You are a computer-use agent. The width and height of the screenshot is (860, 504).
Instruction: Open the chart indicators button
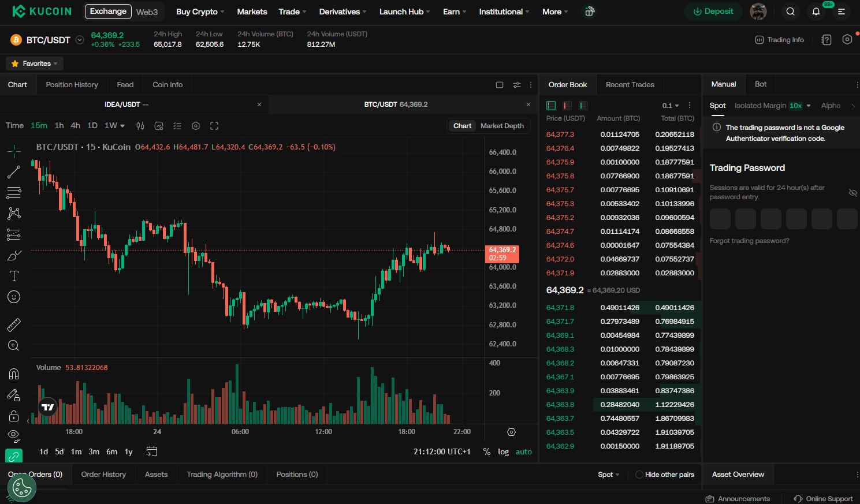(159, 126)
